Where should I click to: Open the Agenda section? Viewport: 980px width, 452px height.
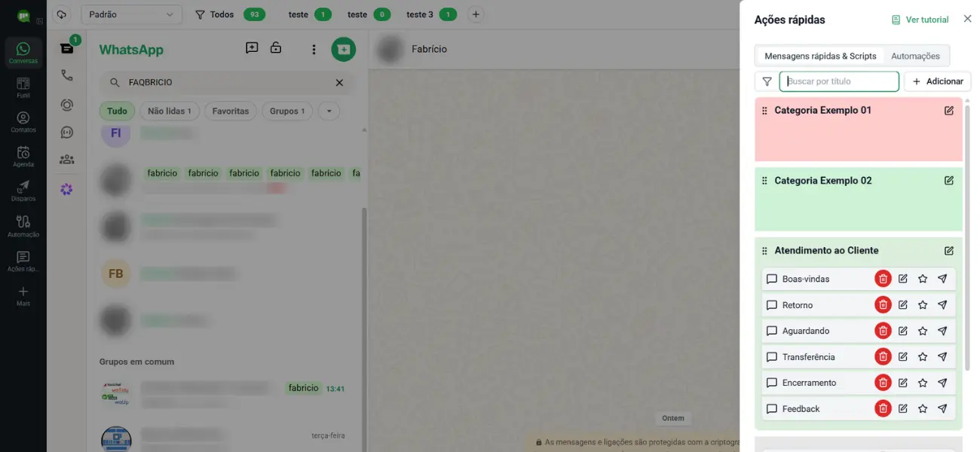click(23, 157)
